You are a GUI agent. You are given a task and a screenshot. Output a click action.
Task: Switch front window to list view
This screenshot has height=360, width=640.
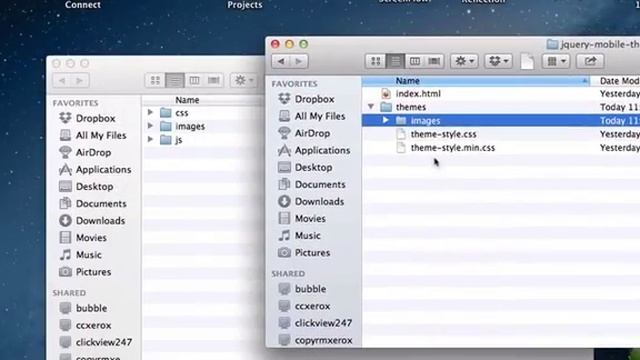(395, 61)
